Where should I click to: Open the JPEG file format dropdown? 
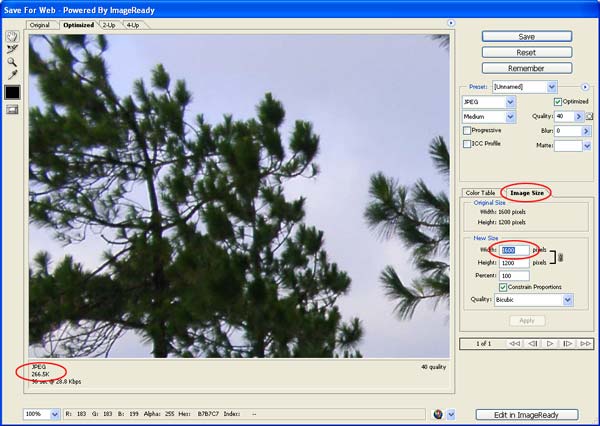point(510,102)
